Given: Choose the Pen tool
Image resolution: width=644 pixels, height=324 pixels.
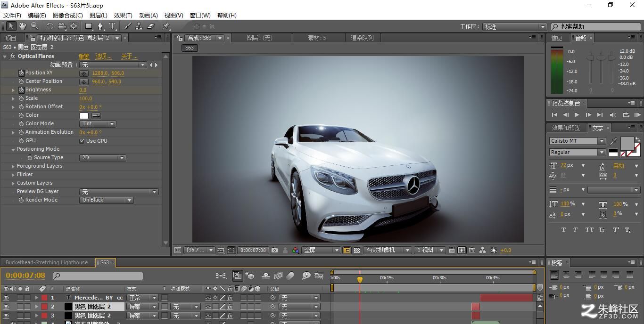Looking at the screenshot, I should click(x=100, y=26).
